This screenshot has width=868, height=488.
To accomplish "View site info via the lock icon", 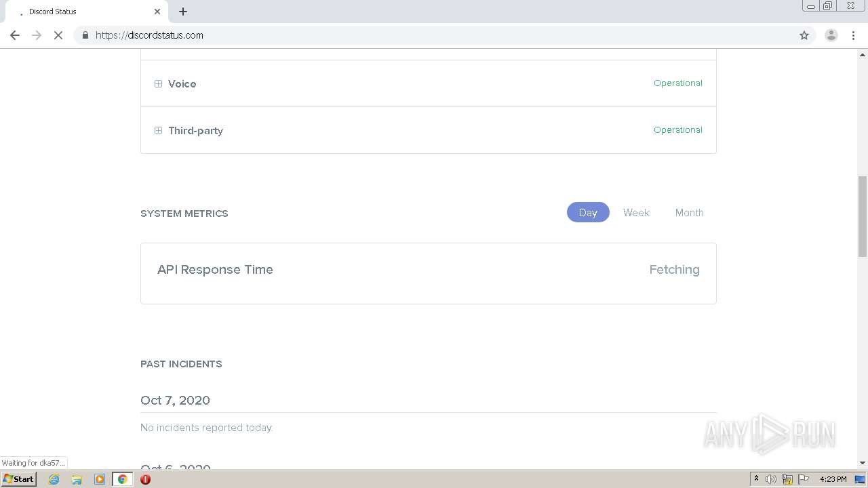I will [85, 35].
